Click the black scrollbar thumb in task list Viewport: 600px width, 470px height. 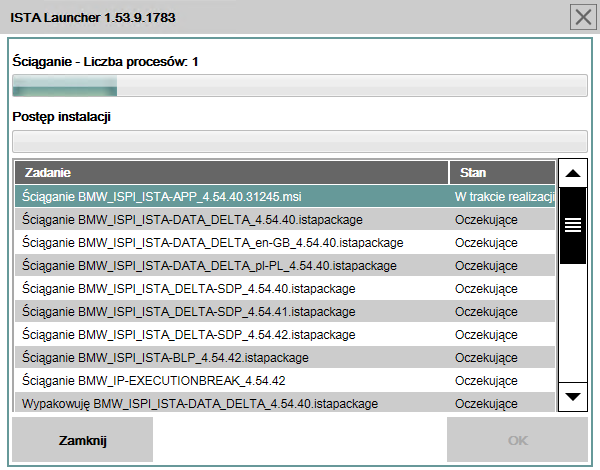(572, 225)
